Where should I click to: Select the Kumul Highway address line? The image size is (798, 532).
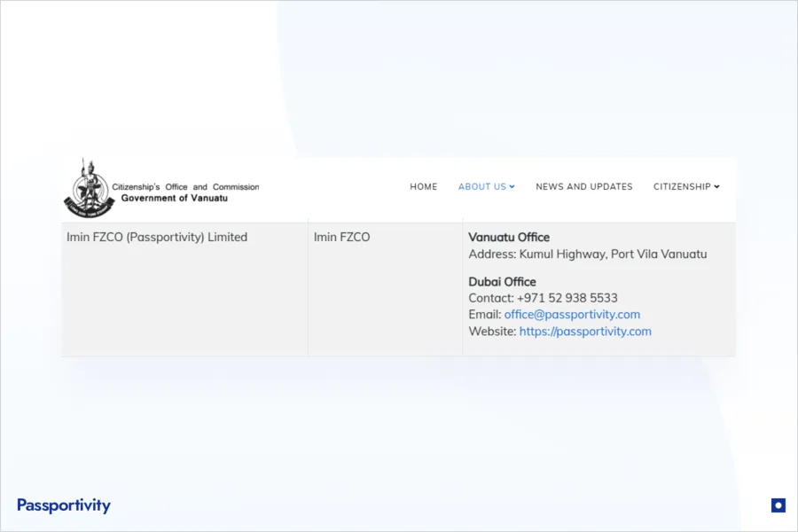pyautogui.click(x=587, y=254)
